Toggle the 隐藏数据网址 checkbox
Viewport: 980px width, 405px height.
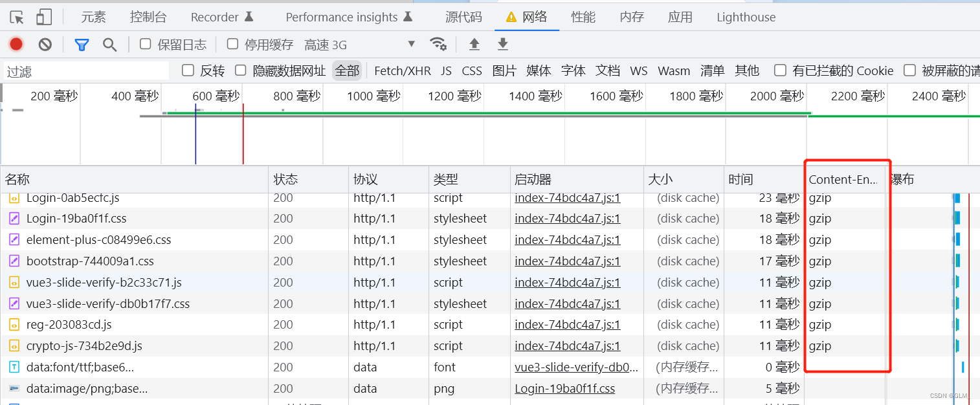coord(241,70)
